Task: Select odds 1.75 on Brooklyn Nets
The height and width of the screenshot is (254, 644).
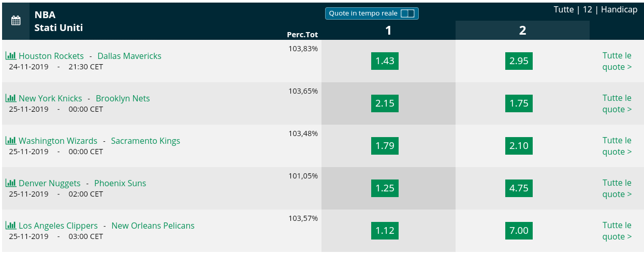Action: 519,103
